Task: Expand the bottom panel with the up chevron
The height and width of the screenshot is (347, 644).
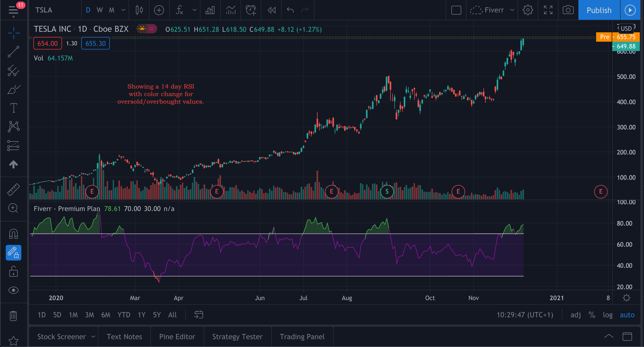Action: point(609,336)
